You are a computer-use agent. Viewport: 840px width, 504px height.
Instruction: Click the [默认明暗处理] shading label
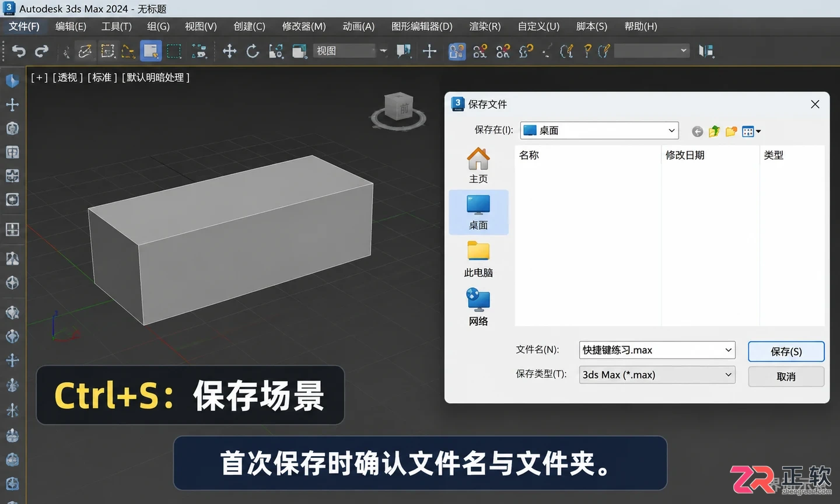pos(156,78)
